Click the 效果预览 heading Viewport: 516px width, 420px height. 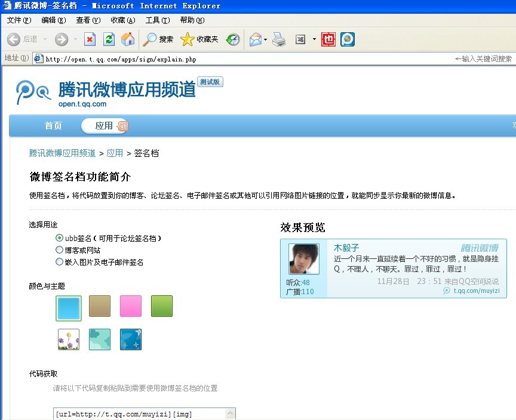point(303,227)
